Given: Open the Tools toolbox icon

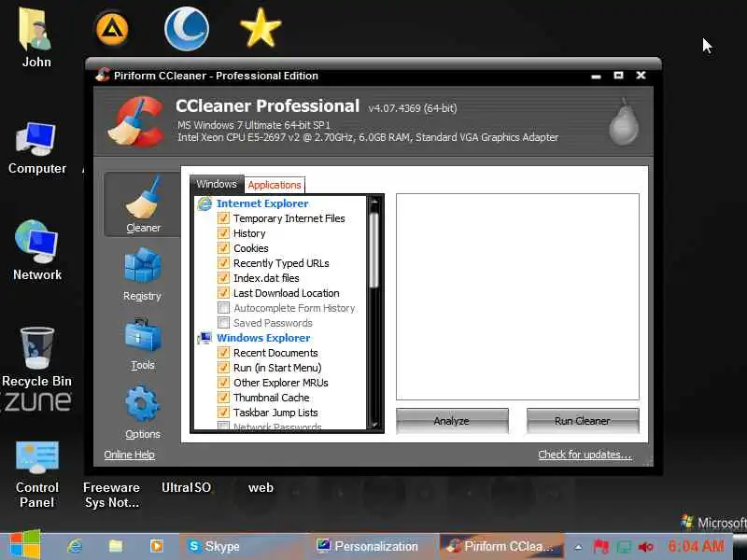Looking at the screenshot, I should 143,335.
